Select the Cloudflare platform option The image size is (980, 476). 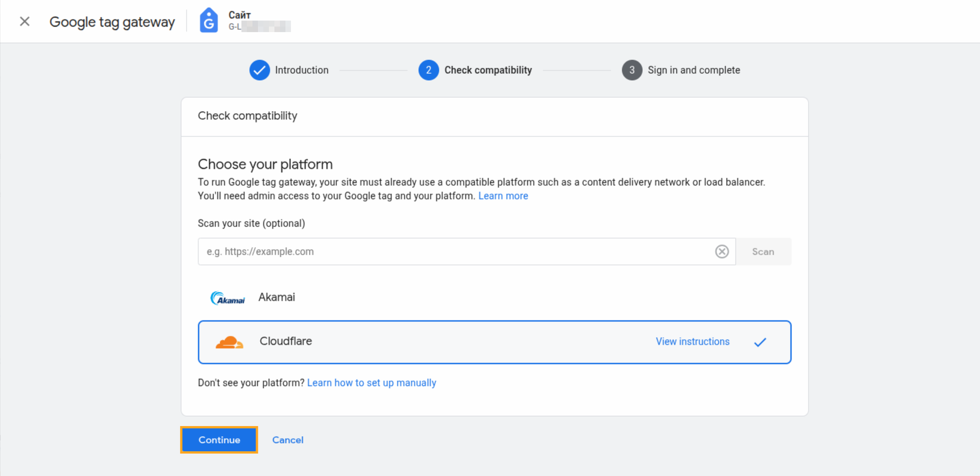click(x=286, y=341)
